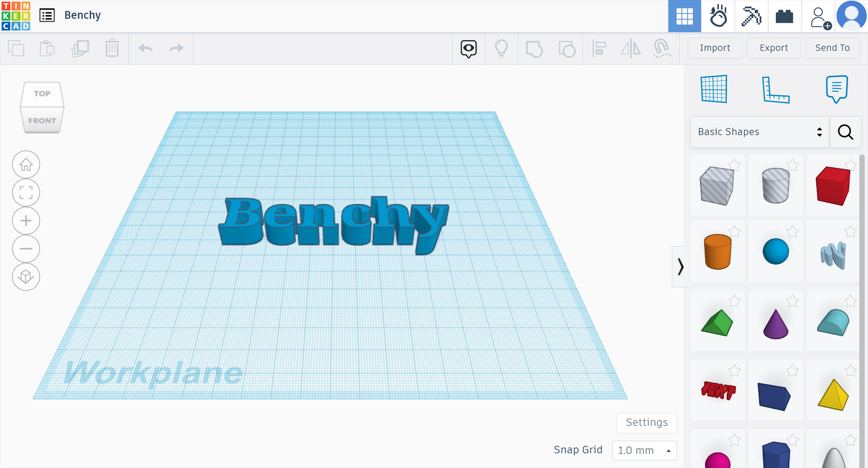Select the green Roof shape
This screenshot has width=868, height=468.
(x=718, y=322)
